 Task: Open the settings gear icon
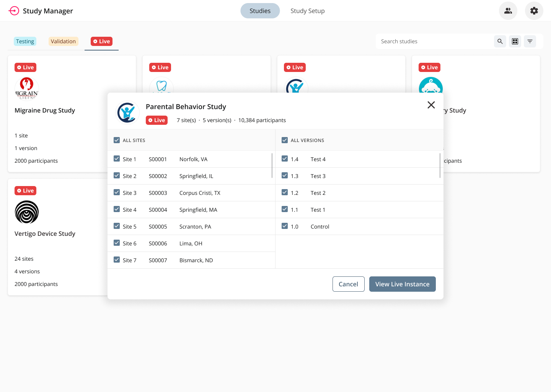534,11
